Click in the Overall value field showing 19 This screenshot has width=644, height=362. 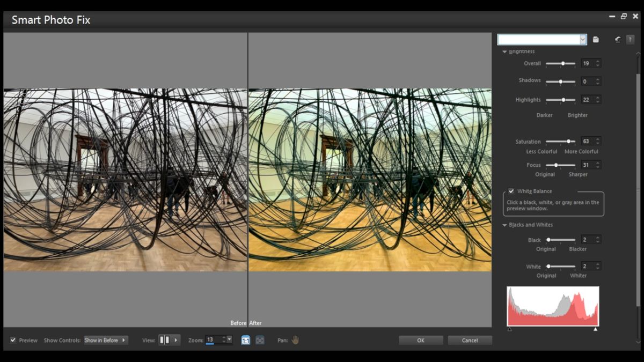587,63
